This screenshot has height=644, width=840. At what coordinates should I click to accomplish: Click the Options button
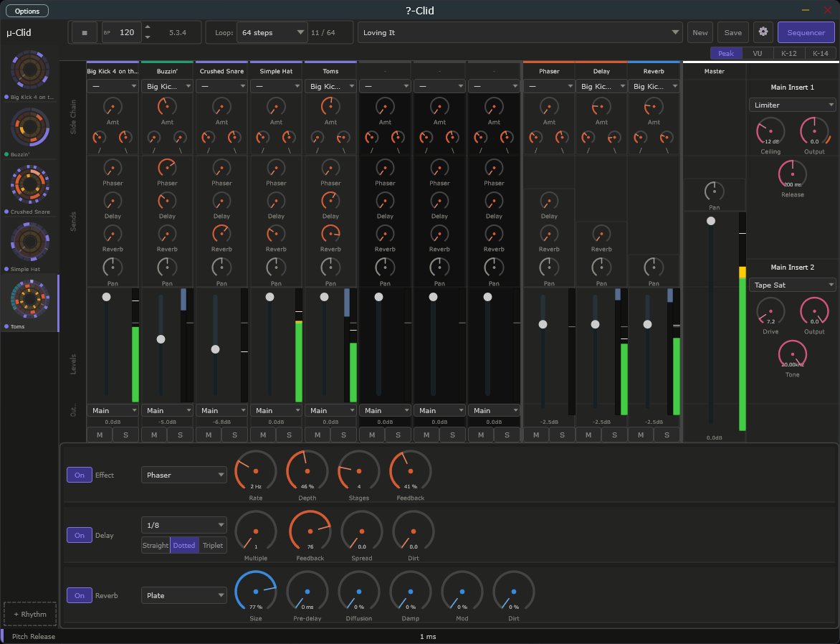(27, 11)
